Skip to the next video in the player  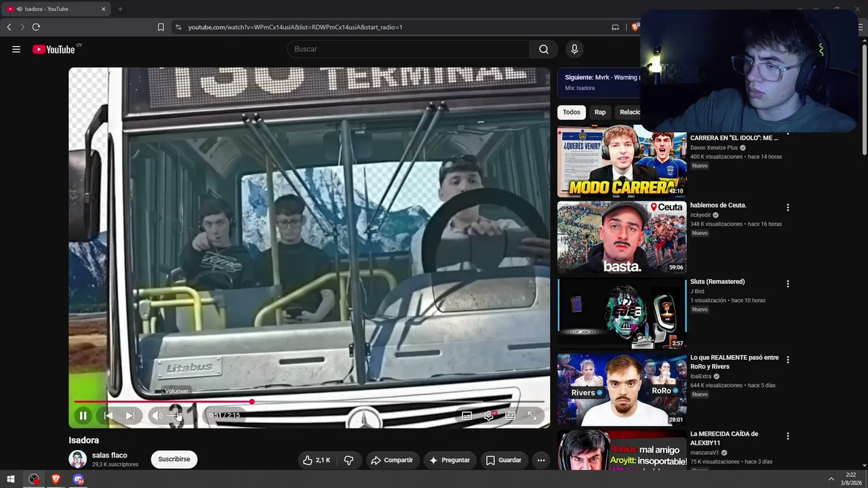click(130, 415)
